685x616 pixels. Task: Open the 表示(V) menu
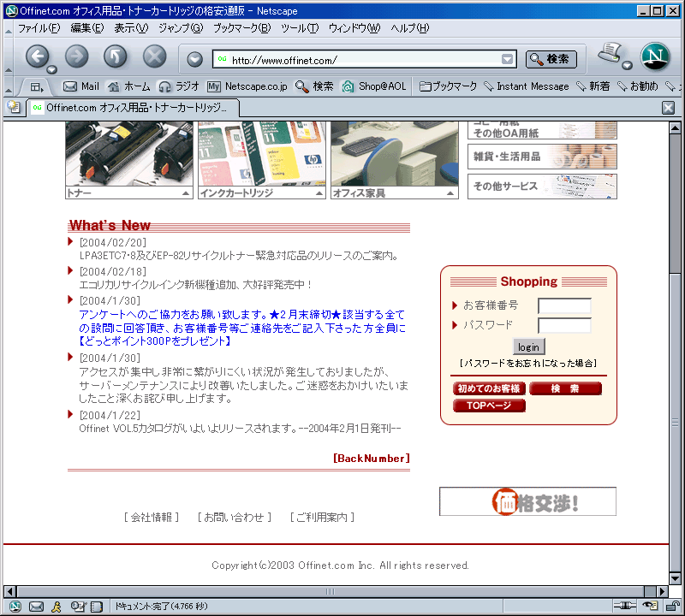tap(131, 28)
